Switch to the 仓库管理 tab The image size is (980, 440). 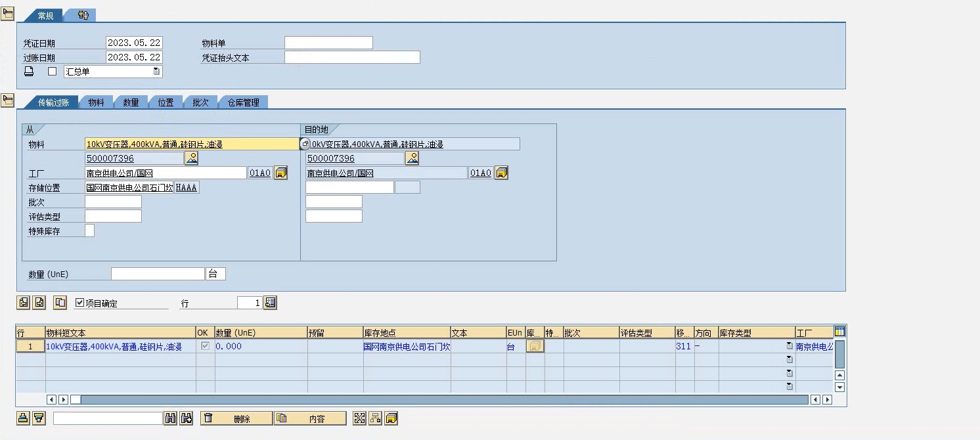pyautogui.click(x=243, y=102)
